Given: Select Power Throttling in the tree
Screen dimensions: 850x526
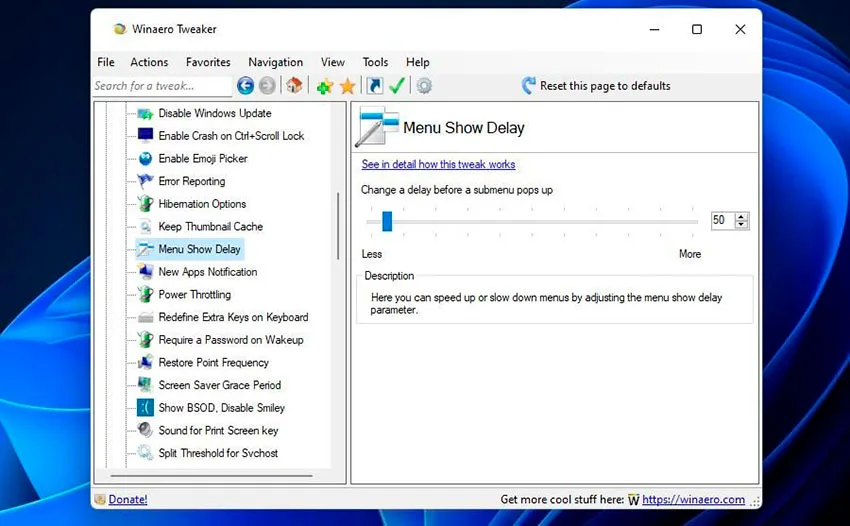Looking at the screenshot, I should click(195, 294).
